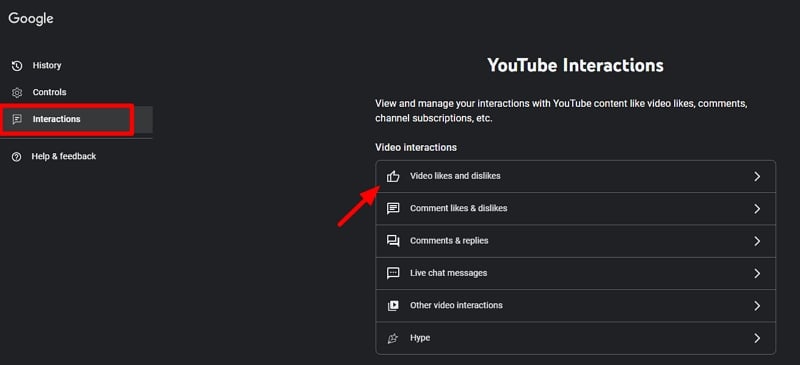This screenshot has width=800, height=365.
Task: Click the Live chat messages icon
Action: [393, 273]
